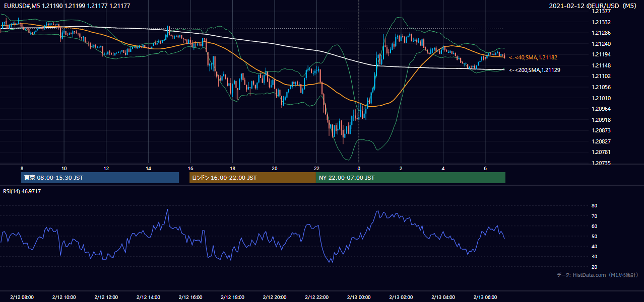644x302 pixels.
Task: Click the 2/12 10:00 time label
Action: [x=64, y=297]
